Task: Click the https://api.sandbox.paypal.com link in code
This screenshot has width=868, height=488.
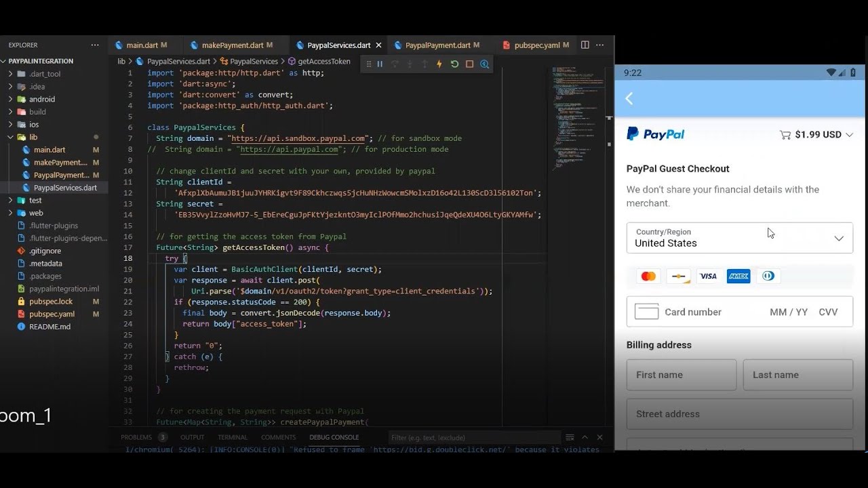Action: [x=298, y=138]
